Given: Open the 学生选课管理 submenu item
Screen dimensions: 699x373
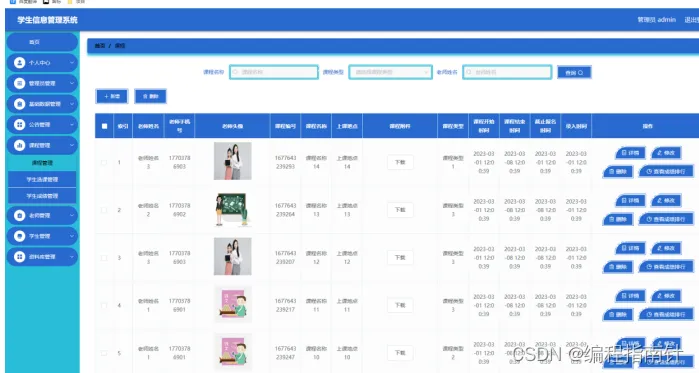Looking at the screenshot, I should click(x=42, y=179).
